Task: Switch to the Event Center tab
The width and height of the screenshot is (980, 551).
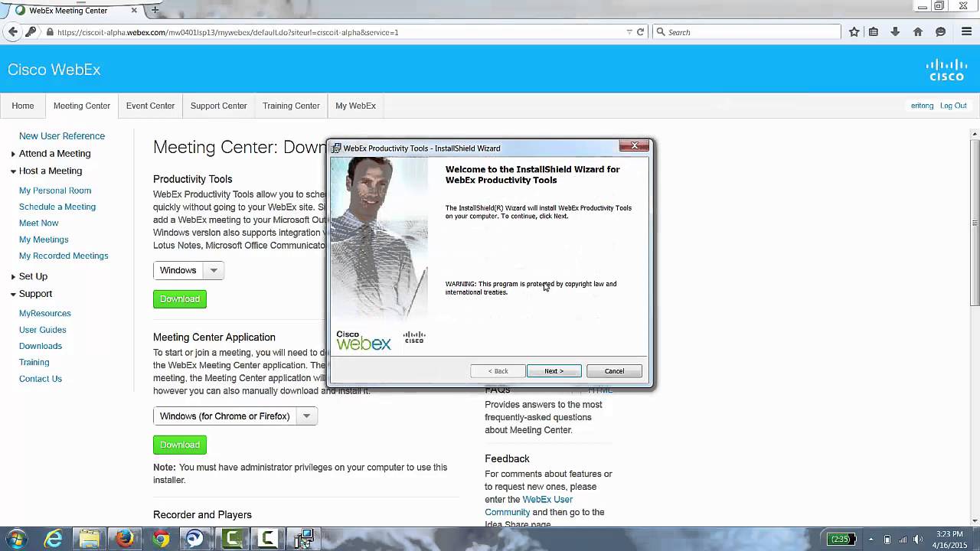Action: coord(150,106)
